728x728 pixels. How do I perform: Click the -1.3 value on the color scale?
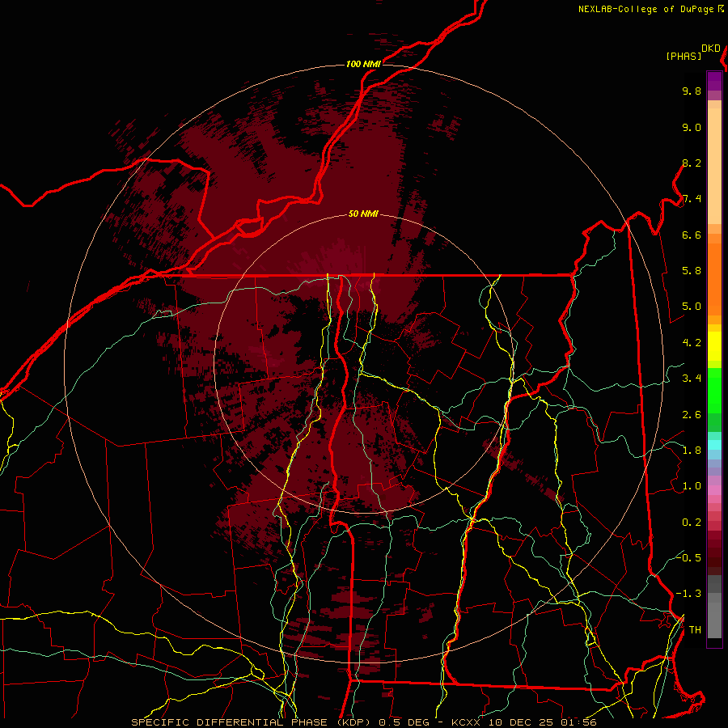pyautogui.click(x=688, y=594)
